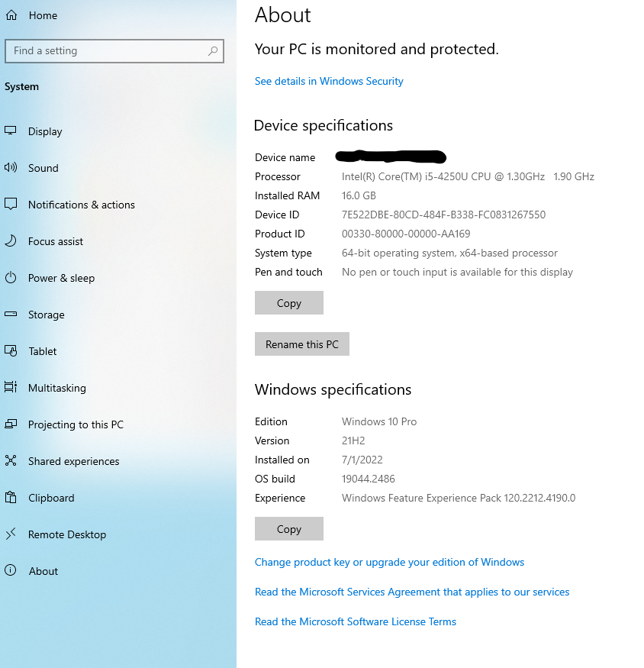644x668 pixels.
Task: Select the Remote Desktop icon
Action: pos(11,534)
